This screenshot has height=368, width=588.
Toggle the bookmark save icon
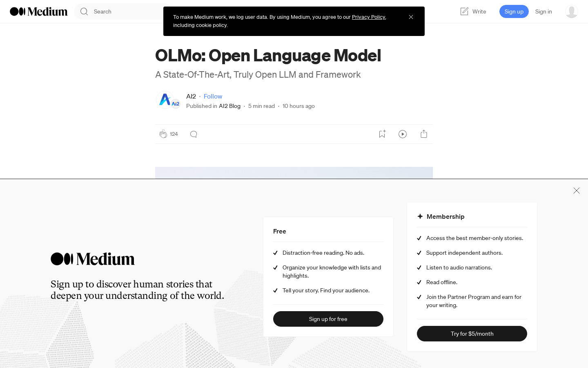(x=382, y=134)
